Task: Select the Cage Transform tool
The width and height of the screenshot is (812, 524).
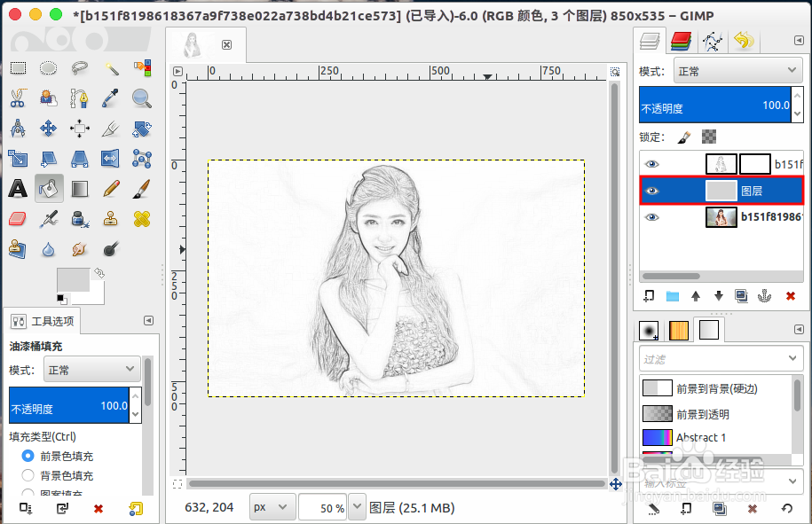Action: 142,159
